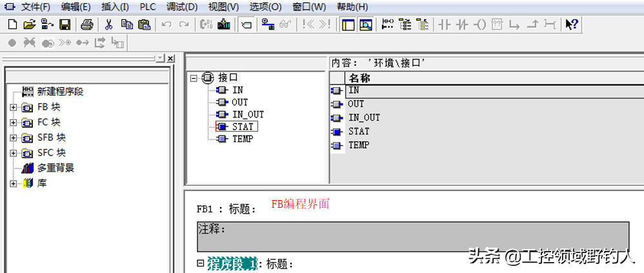
Task: Expand the SFC 块 tree node
Action: pos(14,153)
